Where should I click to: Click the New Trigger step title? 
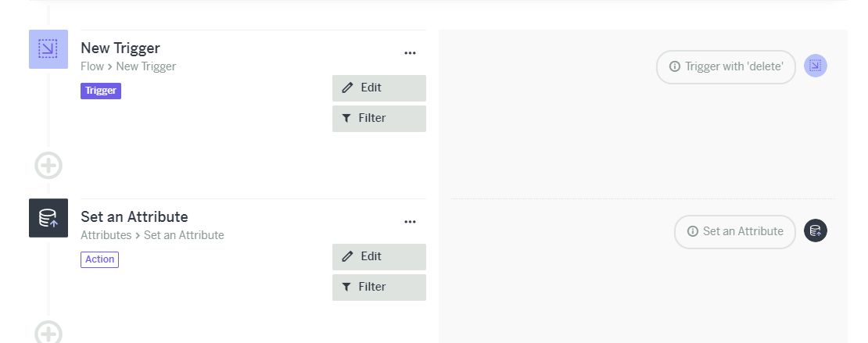point(120,48)
